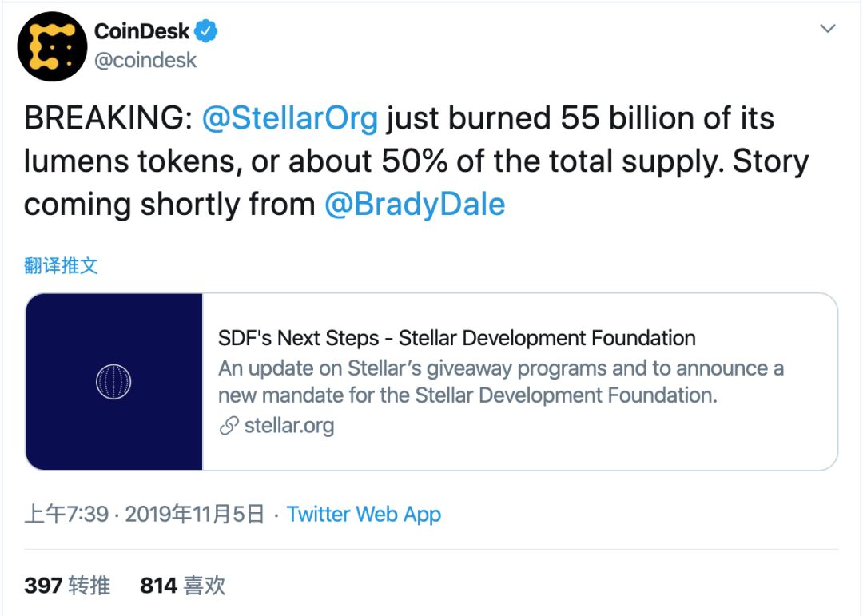Open the SDF's Next Steps card title
Image resolution: width=863 pixels, height=616 pixels.
pos(456,338)
